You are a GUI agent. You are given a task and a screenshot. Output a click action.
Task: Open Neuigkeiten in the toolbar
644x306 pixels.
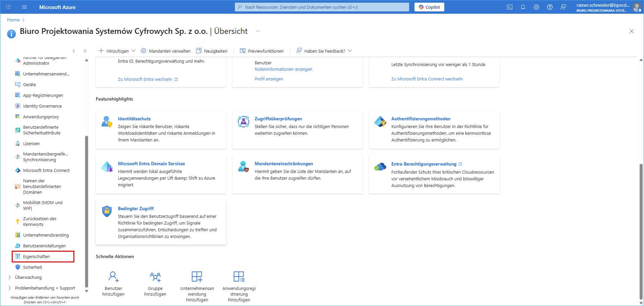212,51
